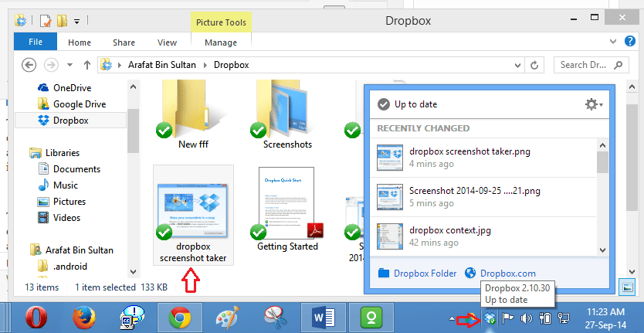The width and height of the screenshot is (644, 333).
Task: Click the Properties quick access icon
Action: pyautogui.click(x=46, y=20)
